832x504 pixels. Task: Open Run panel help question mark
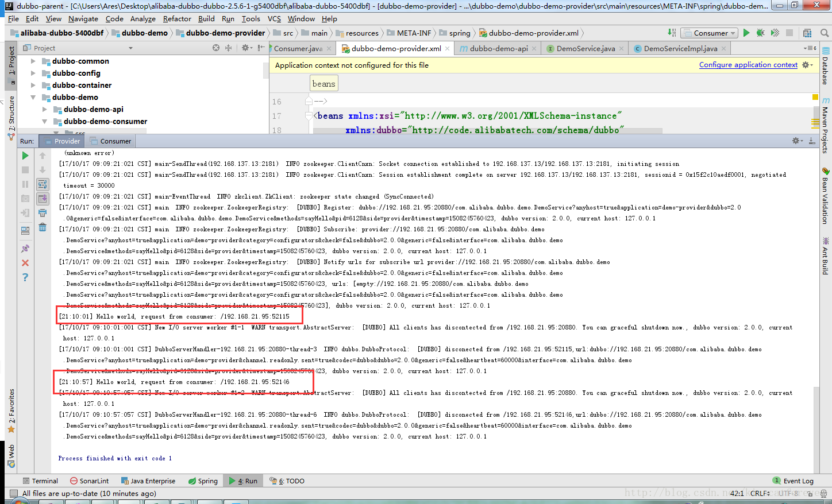click(x=25, y=277)
